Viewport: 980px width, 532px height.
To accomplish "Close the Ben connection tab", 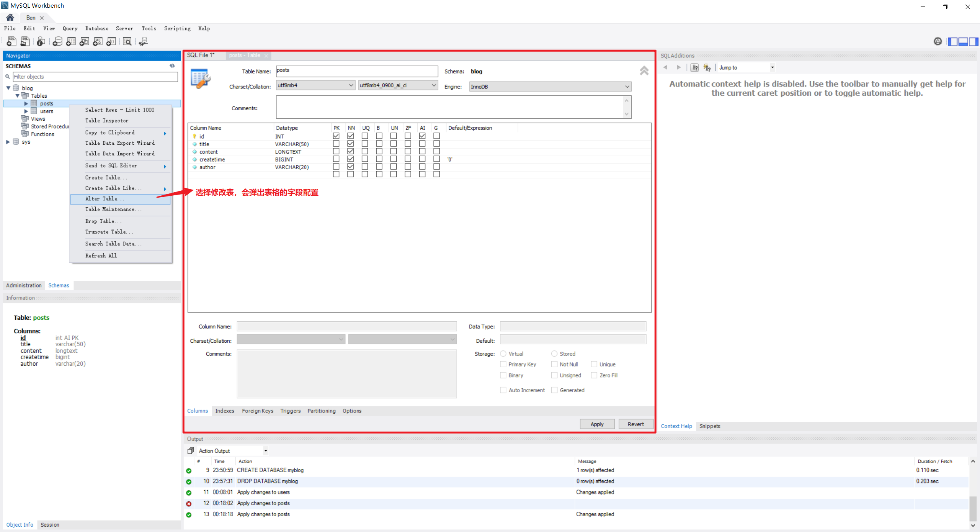I will pyautogui.click(x=42, y=18).
